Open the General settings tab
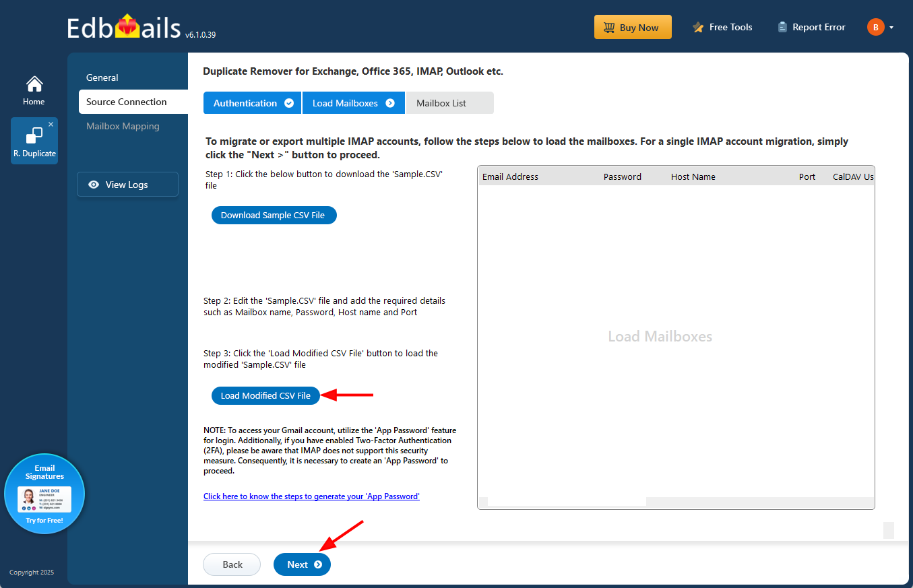The width and height of the screenshot is (913, 588). click(x=102, y=77)
